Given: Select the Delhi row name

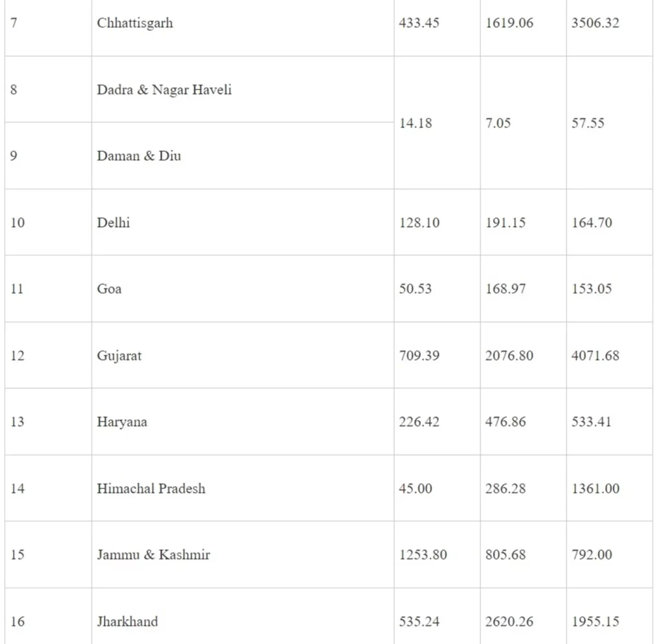Looking at the screenshot, I should point(114,223).
